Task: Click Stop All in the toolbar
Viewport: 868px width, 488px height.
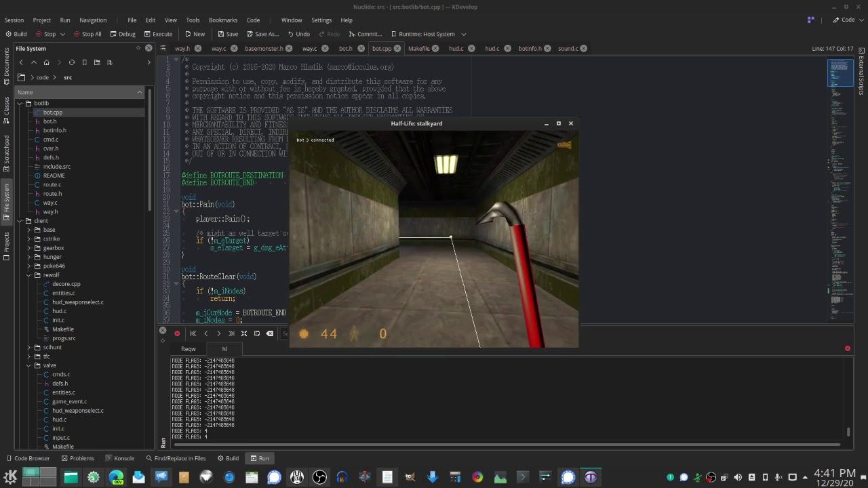Action: pos(87,34)
